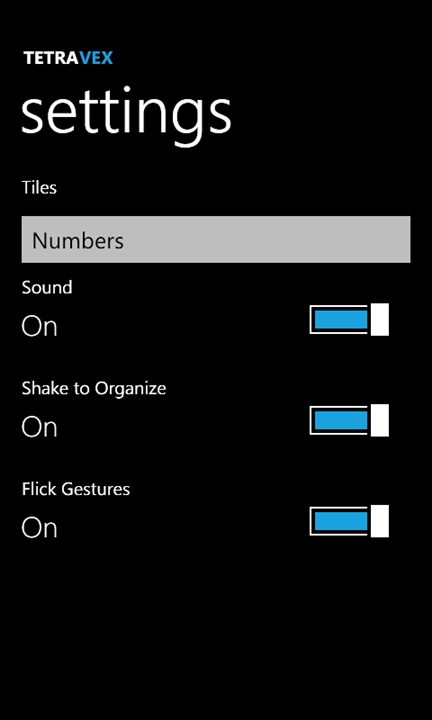Image resolution: width=432 pixels, height=720 pixels.
Task: Click the blue fill of Flick Gestures switch
Action: (341, 521)
